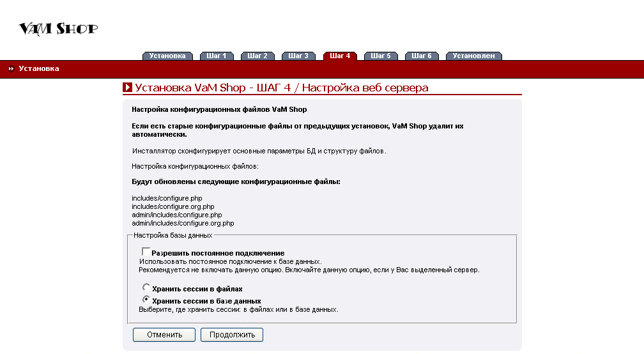Screen dimensions: 644x354
Task: Click the Продолжить button
Action: point(232,335)
